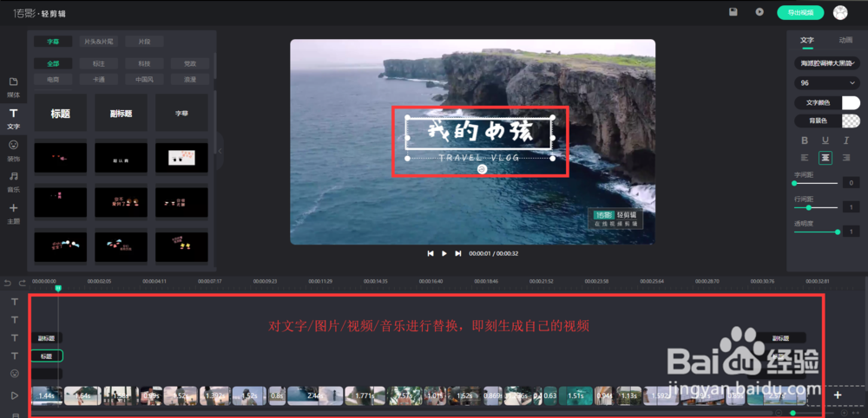Open the font size 96 dropdown
Viewport: 868px width, 418px height.
pos(827,83)
